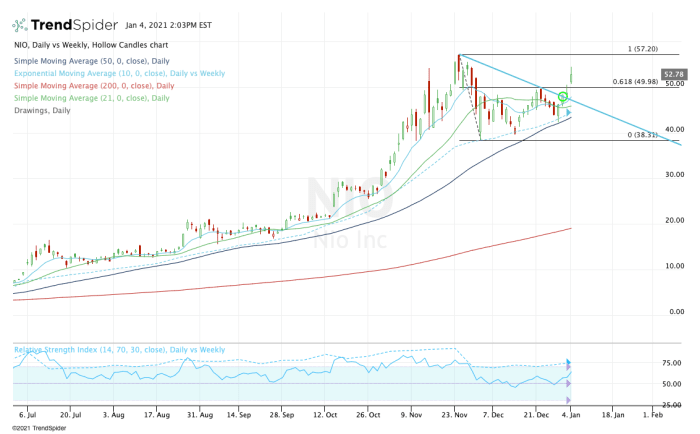The height and width of the screenshot is (434, 700).
Task: Open the Drawings, Daily legend entry
Action: 40,111
